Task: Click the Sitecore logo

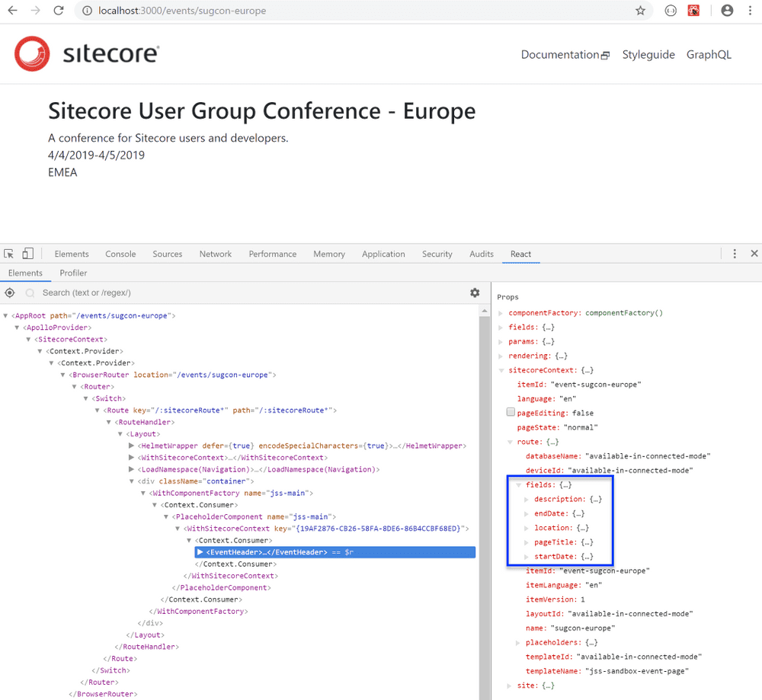Action: pyautogui.click(x=87, y=53)
